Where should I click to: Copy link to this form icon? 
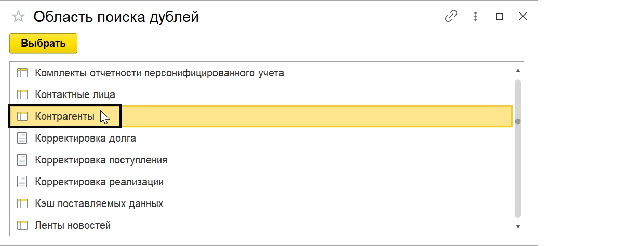click(451, 17)
